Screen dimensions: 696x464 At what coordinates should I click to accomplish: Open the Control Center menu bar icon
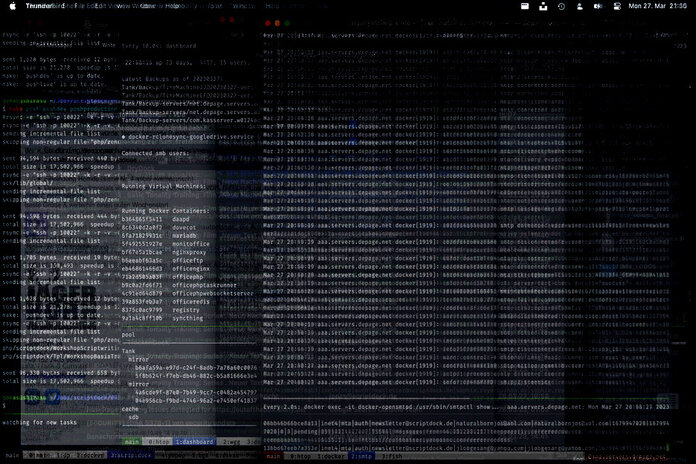tap(617, 6)
